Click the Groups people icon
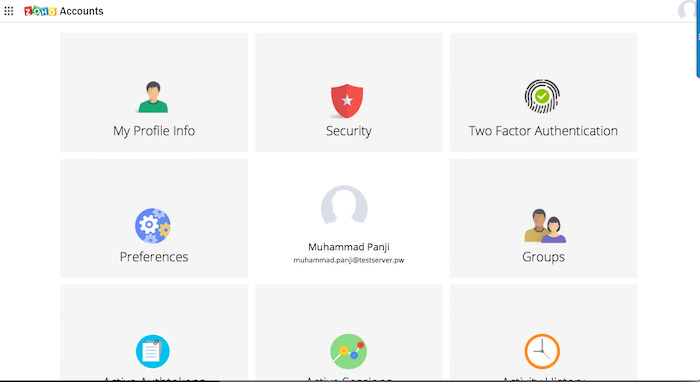The height and width of the screenshot is (382, 700). click(x=545, y=226)
